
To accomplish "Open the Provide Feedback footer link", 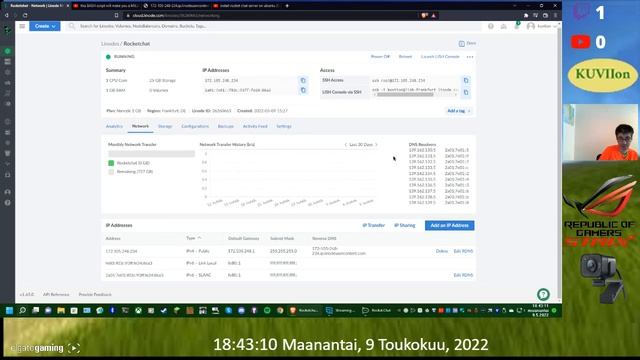I will click(95, 294).
